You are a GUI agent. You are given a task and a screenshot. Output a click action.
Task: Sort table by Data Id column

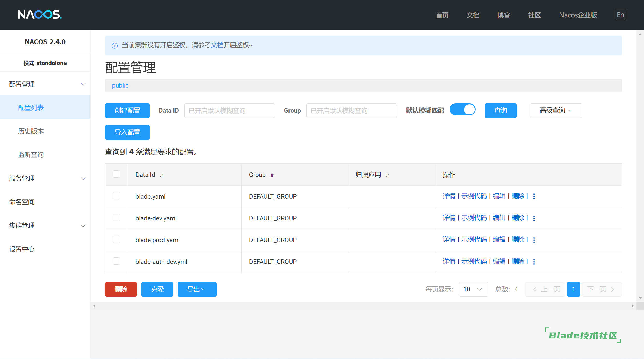pyautogui.click(x=162, y=175)
